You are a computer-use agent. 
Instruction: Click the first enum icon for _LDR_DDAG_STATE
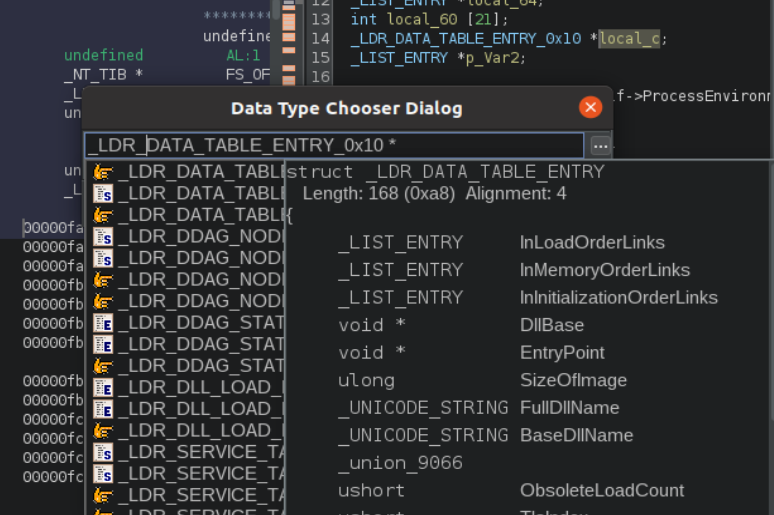click(x=103, y=322)
